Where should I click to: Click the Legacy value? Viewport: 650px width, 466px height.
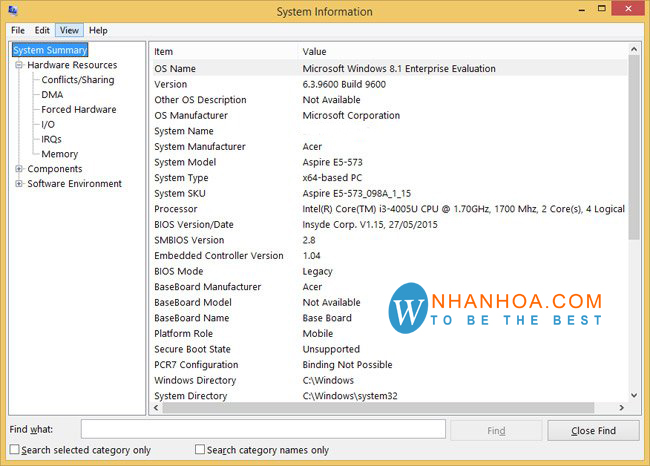pos(318,272)
